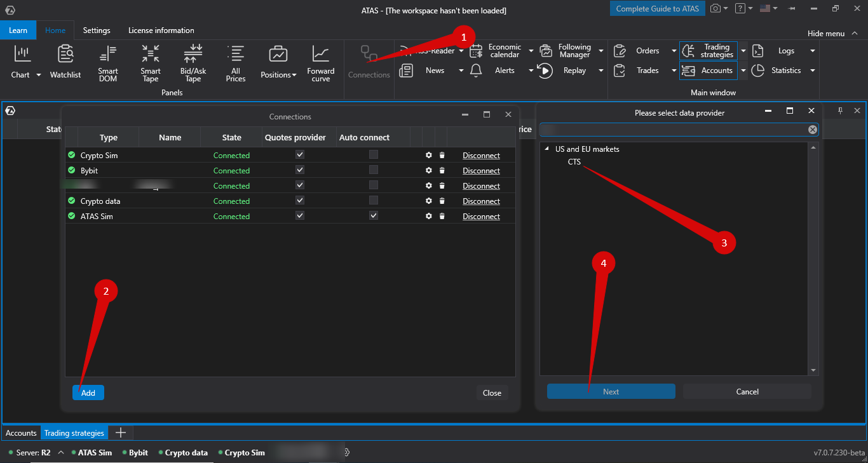Open Complete Guide to ATAS
The width and height of the screenshot is (868, 463).
tap(657, 9)
